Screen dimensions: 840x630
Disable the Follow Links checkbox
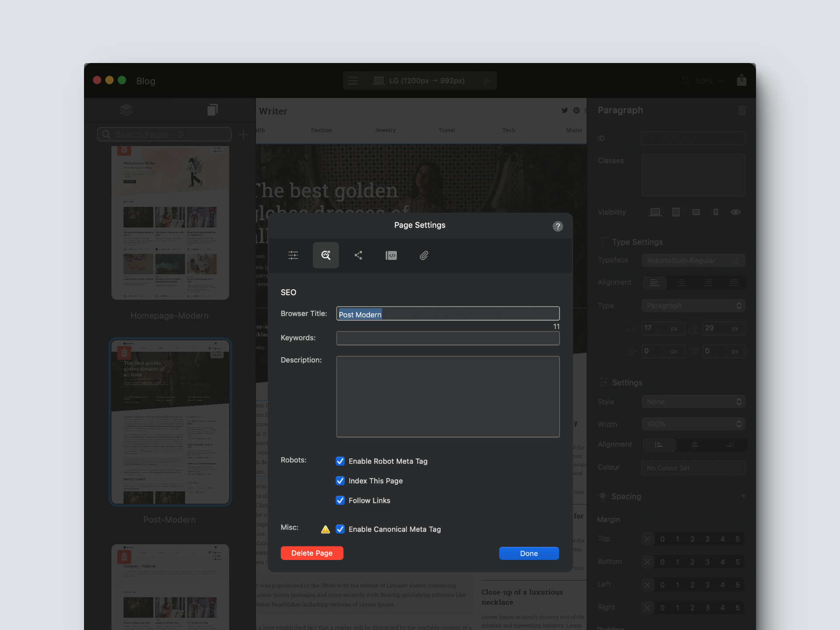tap(340, 500)
